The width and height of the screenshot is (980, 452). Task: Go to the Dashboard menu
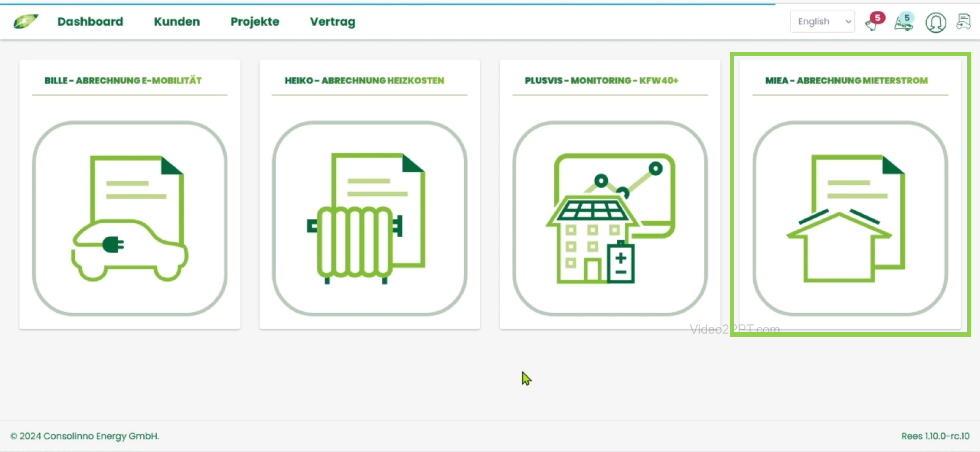(x=90, y=22)
